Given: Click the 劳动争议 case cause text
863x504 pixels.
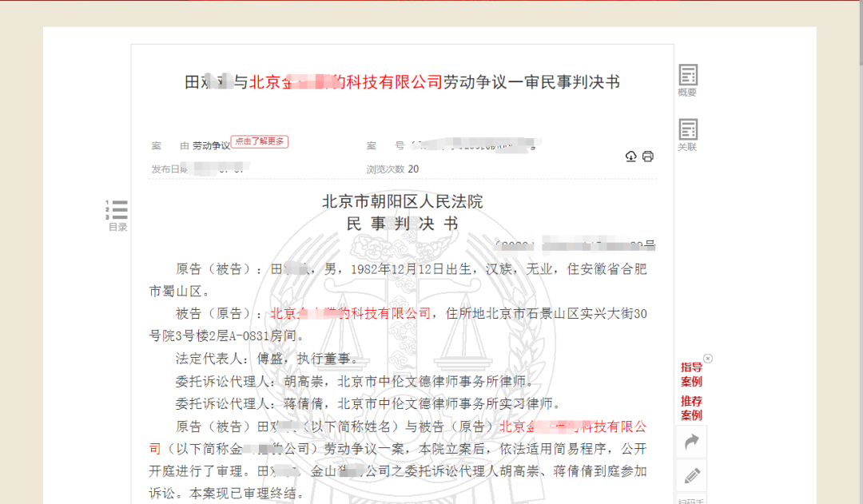Looking at the screenshot, I should pyautogui.click(x=211, y=146).
